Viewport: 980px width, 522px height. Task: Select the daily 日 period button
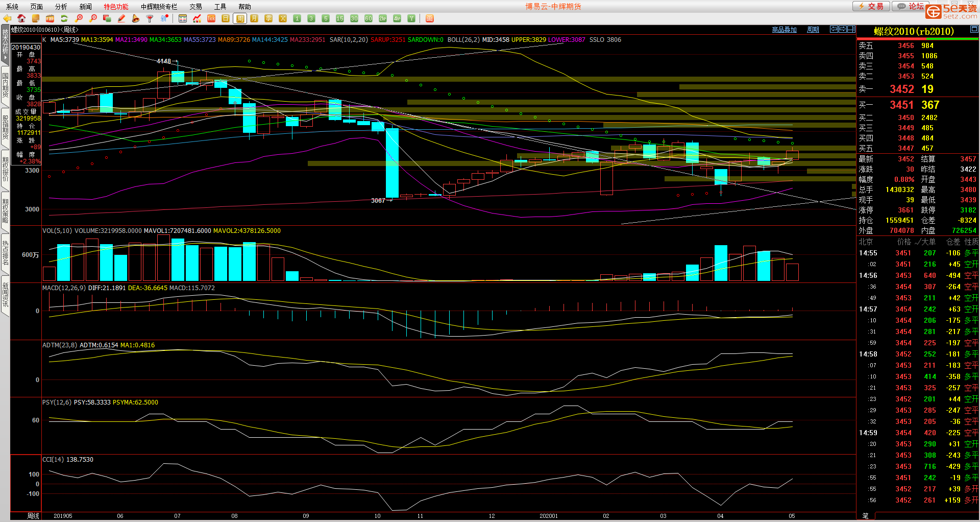(226, 18)
